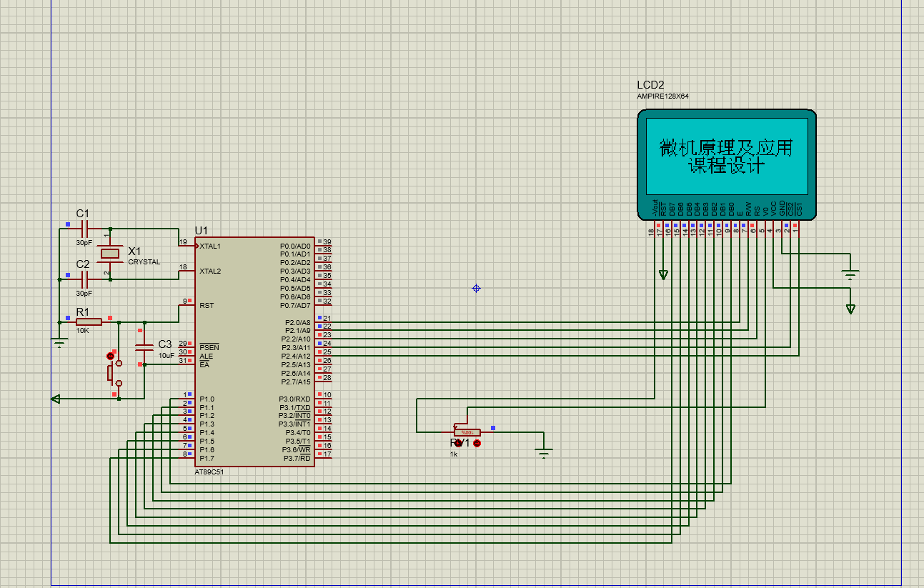
Task: Select the power arrow terminal under the right ground
Action: tap(850, 309)
